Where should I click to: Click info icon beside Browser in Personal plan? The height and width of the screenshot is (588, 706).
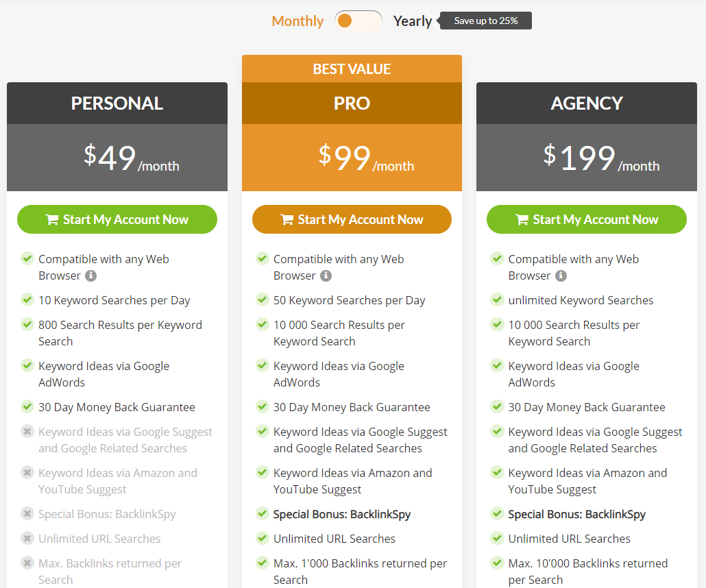coord(90,275)
